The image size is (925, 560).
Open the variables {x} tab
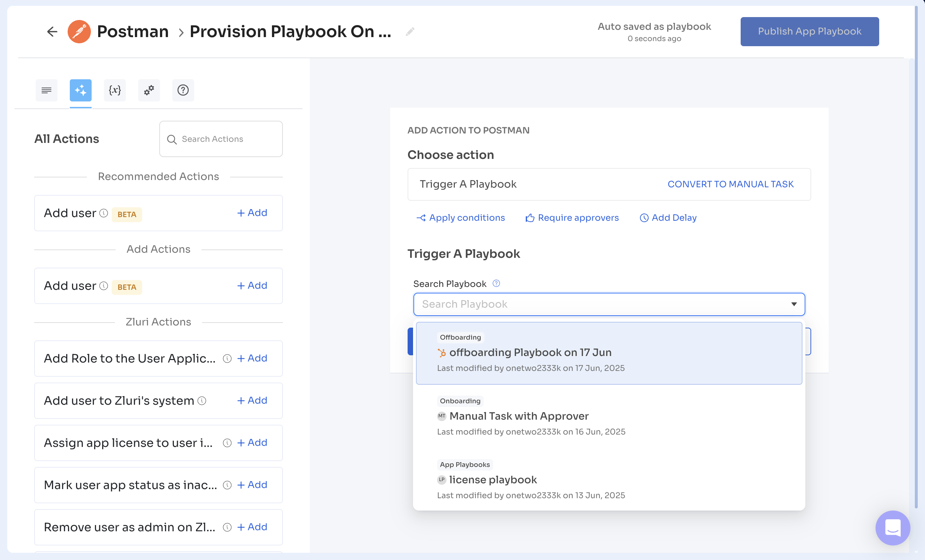[x=115, y=90]
